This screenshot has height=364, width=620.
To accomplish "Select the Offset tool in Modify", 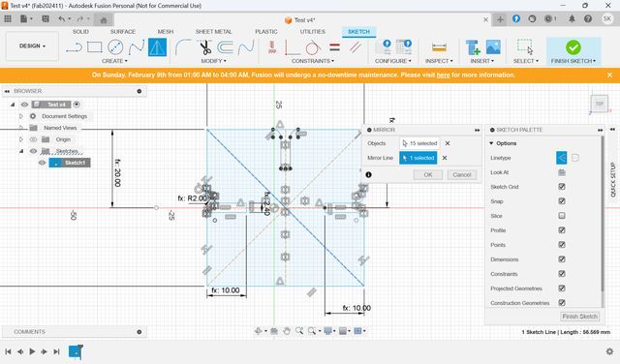I will 225,47.
